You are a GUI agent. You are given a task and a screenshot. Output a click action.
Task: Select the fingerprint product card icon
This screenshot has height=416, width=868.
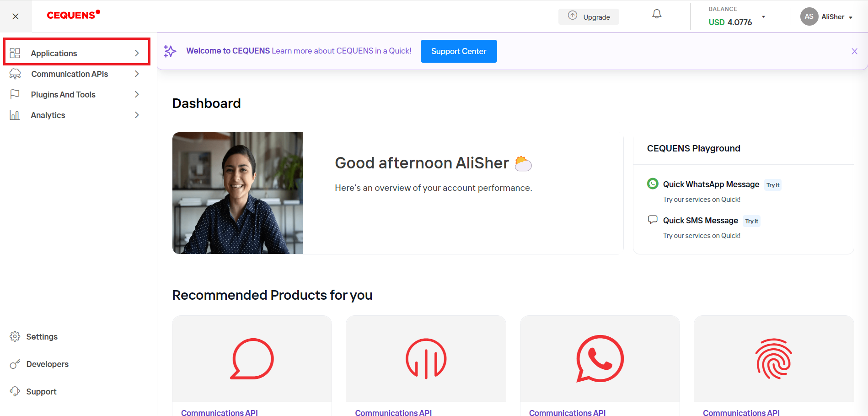tap(774, 359)
